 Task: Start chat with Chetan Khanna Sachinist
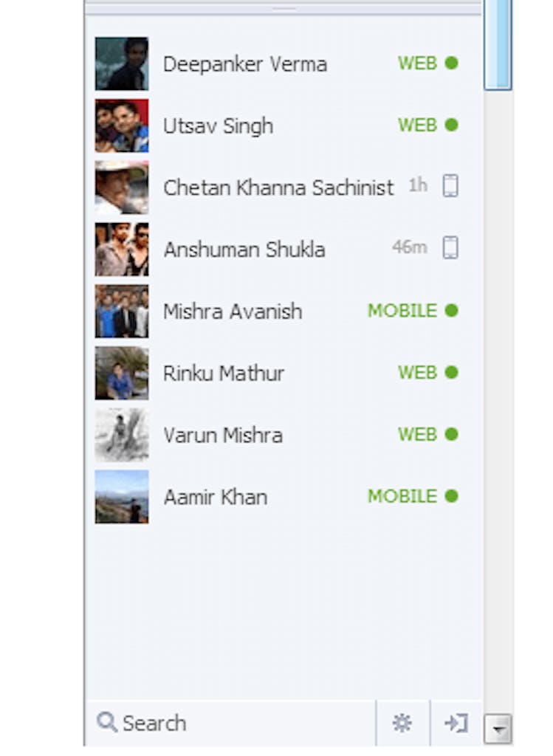tap(278, 188)
